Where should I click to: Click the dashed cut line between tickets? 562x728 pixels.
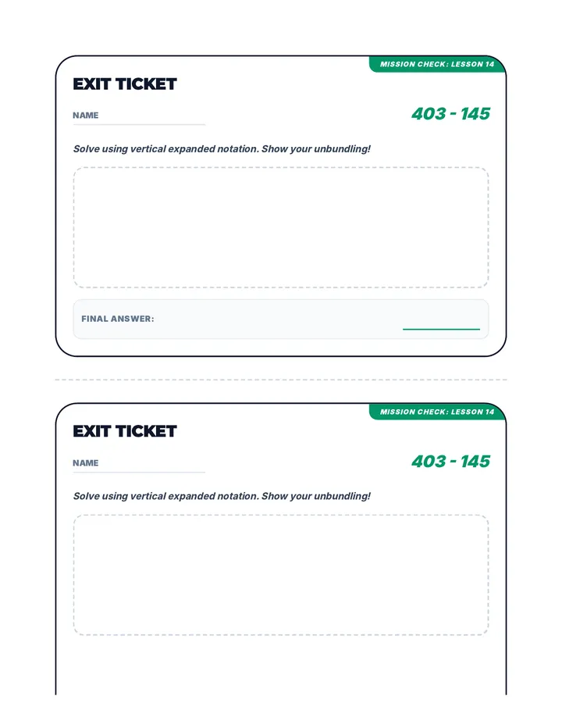(281, 380)
